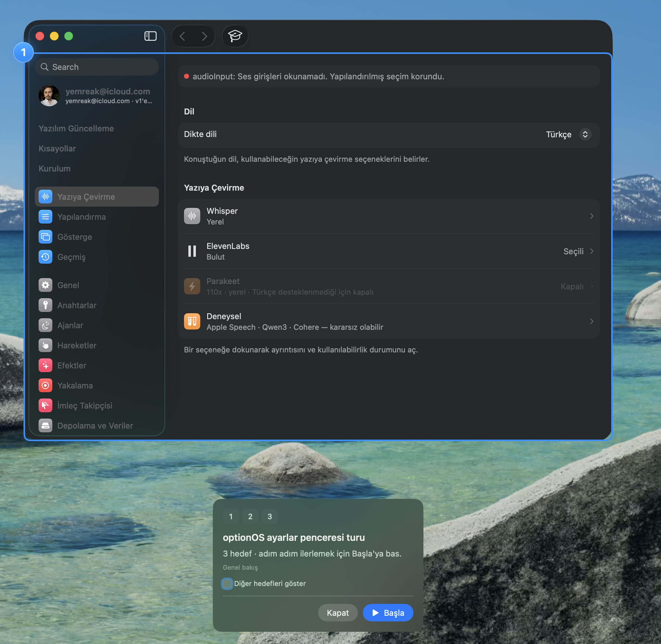Click the Dikte dili label
The width and height of the screenshot is (661, 644).
pyautogui.click(x=200, y=134)
